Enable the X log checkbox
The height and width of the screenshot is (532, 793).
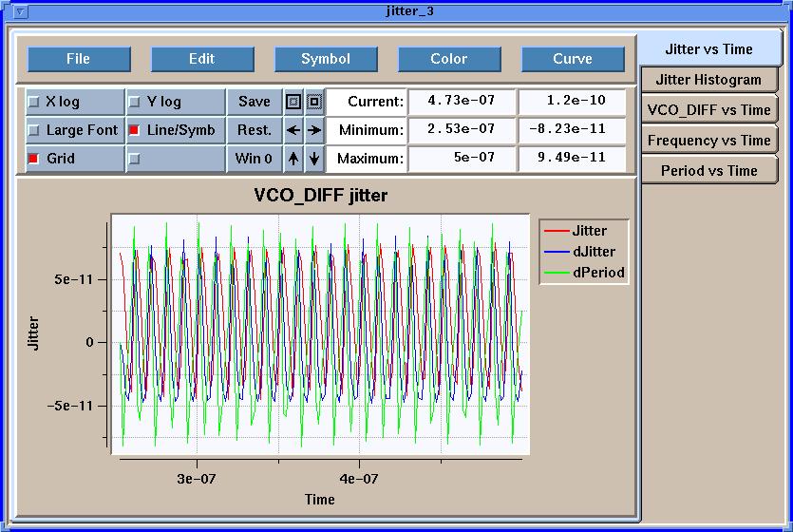coord(34,102)
